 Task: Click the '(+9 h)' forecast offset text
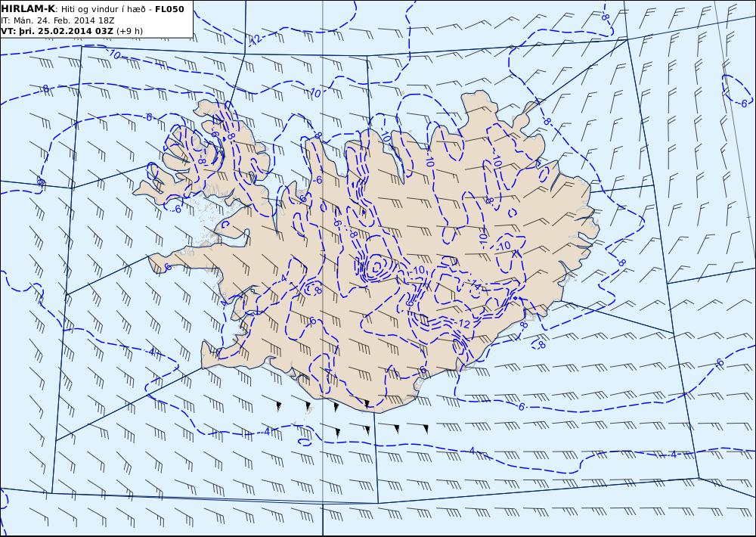click(129, 31)
